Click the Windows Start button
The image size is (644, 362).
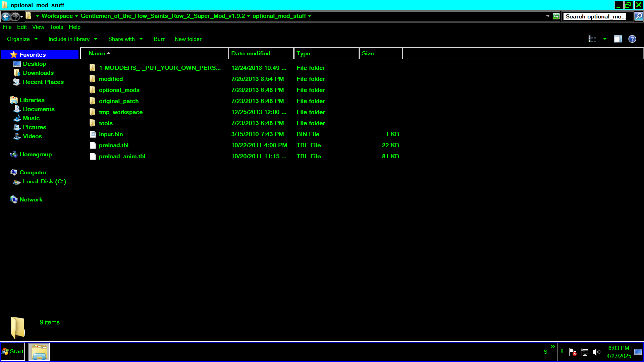[13, 352]
